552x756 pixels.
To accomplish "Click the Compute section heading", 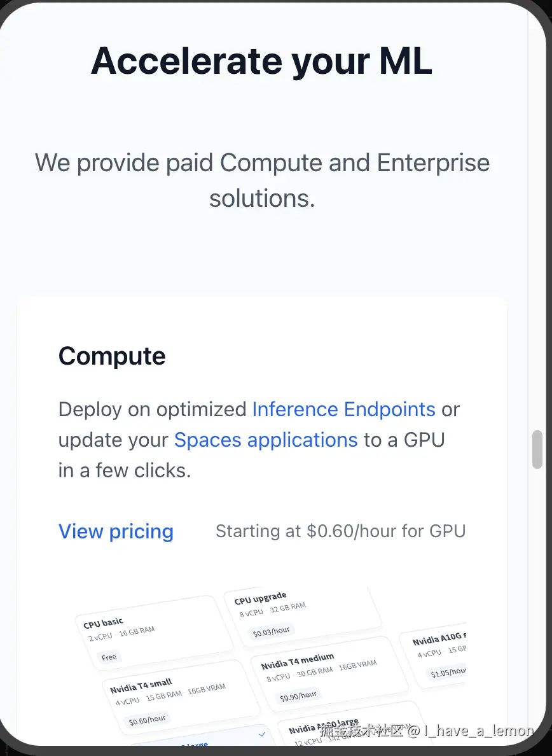I will tap(112, 356).
